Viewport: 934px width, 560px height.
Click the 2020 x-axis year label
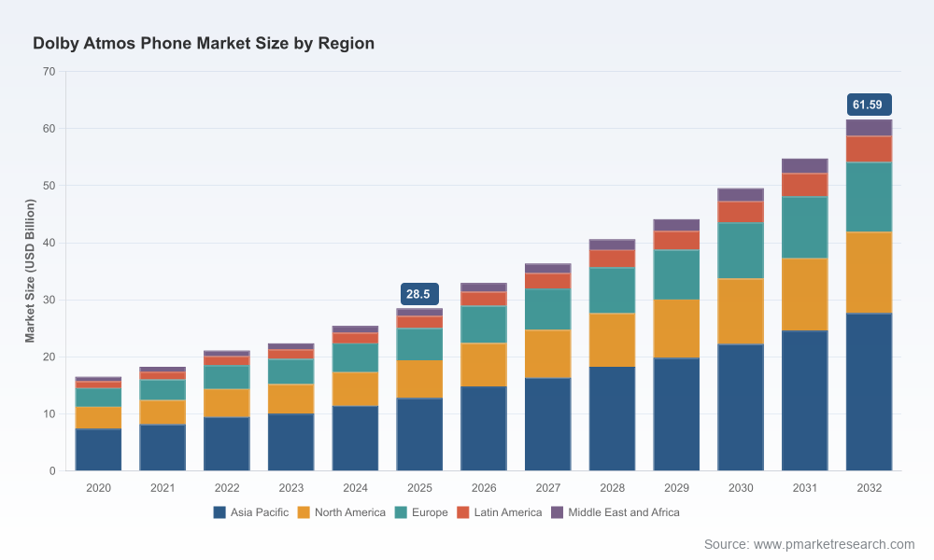tap(98, 488)
